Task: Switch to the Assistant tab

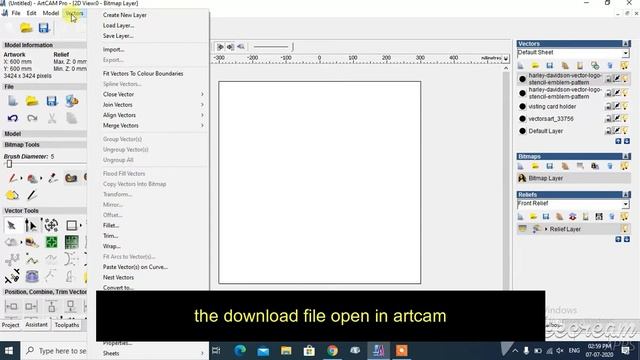Action: coord(36,324)
